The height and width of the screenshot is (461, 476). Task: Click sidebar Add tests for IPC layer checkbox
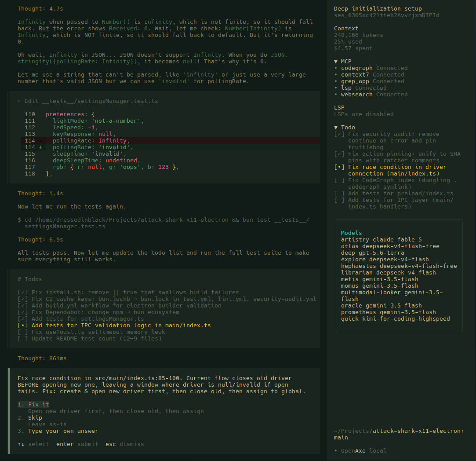point(339,200)
